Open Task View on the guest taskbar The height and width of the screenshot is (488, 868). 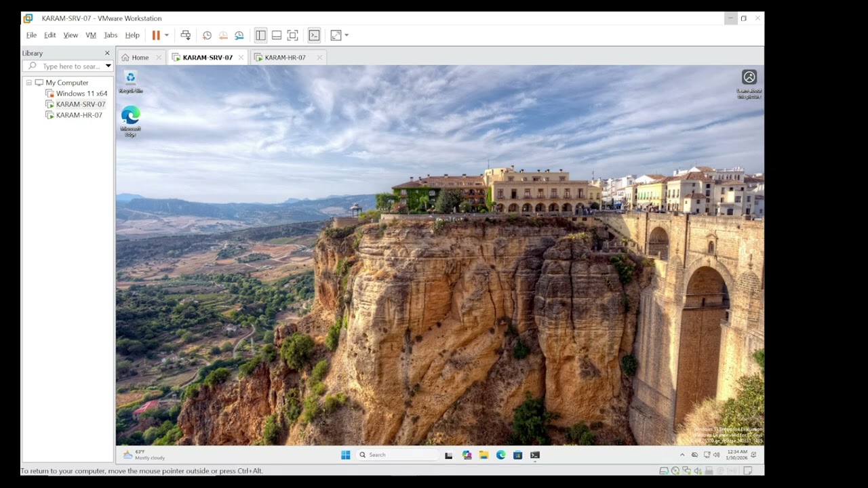[448, 455]
